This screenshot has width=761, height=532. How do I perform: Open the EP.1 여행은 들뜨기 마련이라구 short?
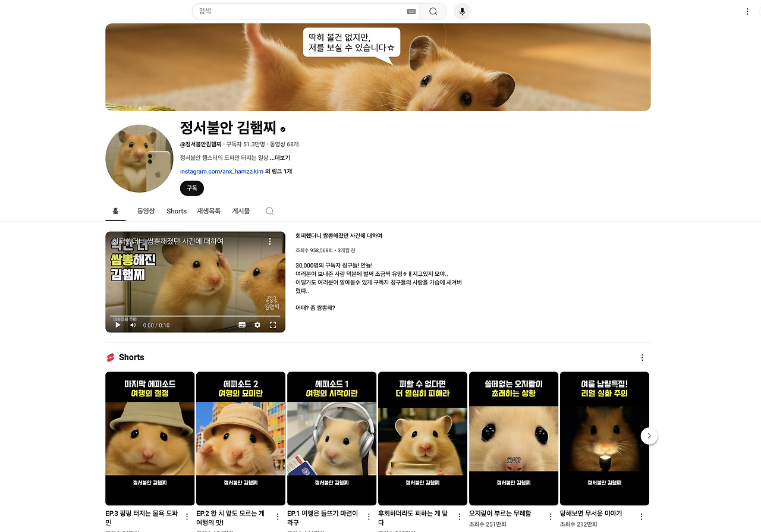point(331,438)
